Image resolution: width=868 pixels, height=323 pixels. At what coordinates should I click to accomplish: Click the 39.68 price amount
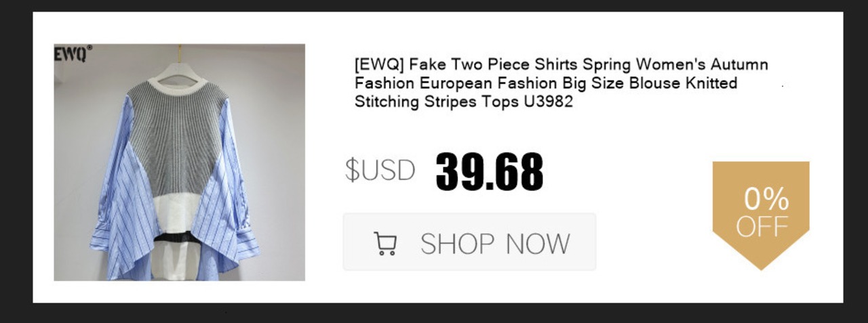490,171
